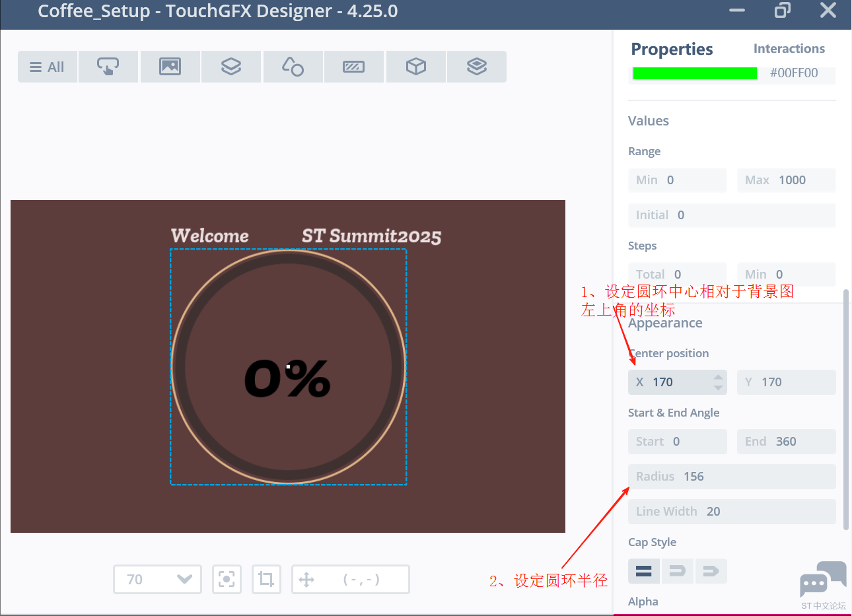Open the ST forum chat bubble icon

coord(823,580)
